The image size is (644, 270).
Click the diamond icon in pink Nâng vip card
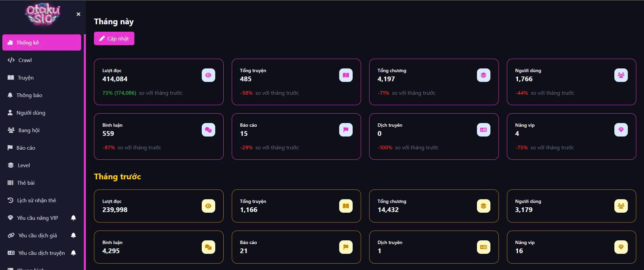(621, 130)
